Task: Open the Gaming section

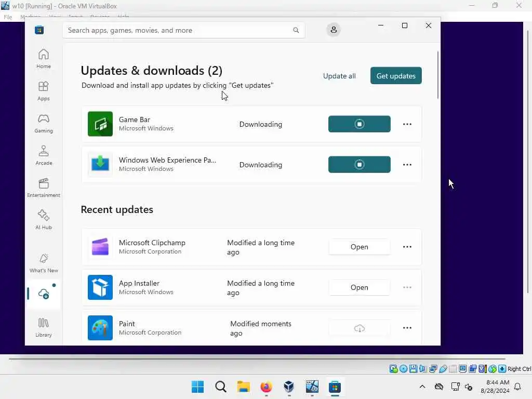Action: coord(44,123)
